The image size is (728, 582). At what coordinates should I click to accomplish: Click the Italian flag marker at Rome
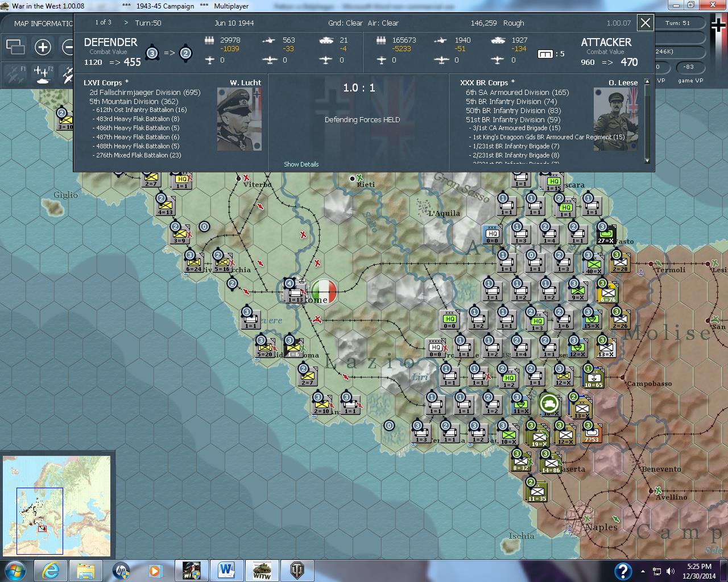[324, 291]
